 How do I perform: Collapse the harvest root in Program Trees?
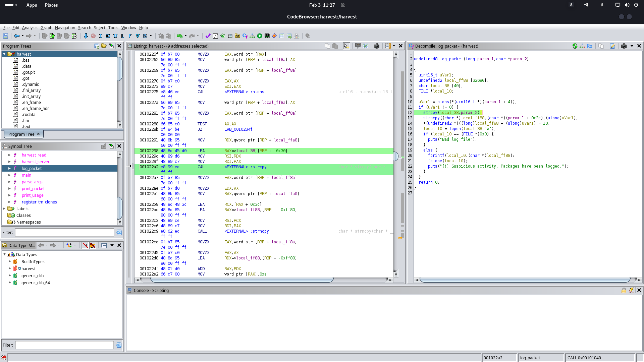(x=4, y=54)
